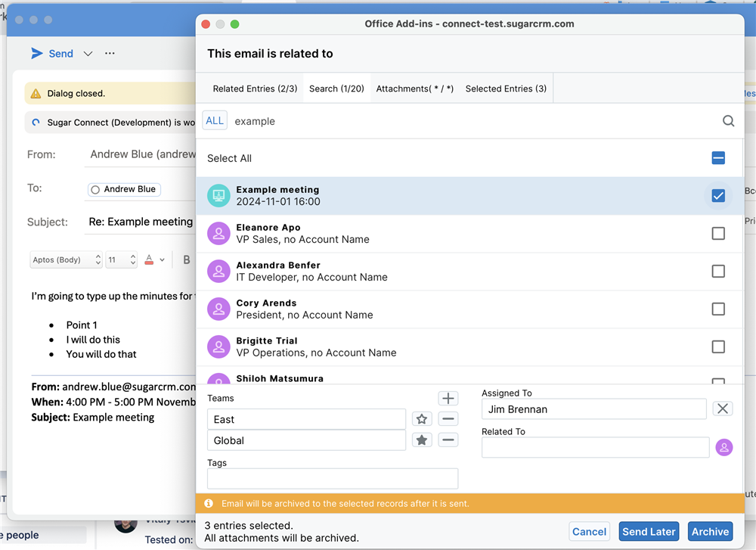Toggle the Select All checkbox
The image size is (756, 550).
(718, 158)
